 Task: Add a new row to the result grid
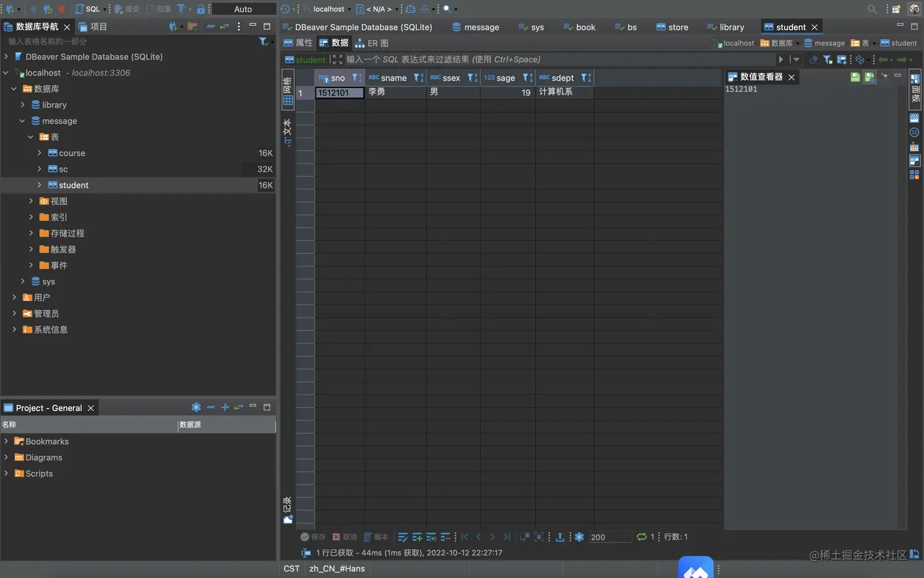point(417,536)
